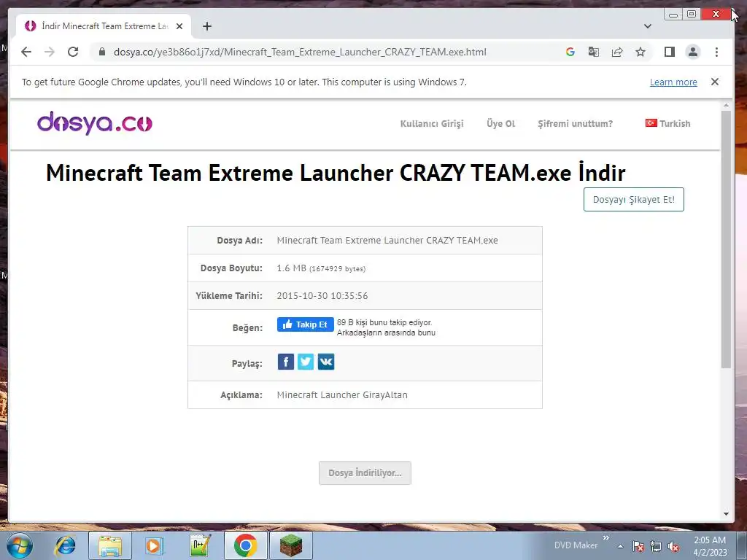The image size is (747, 560).
Task: Expand the DVD Maker toolbar chevron
Action: tap(606, 538)
